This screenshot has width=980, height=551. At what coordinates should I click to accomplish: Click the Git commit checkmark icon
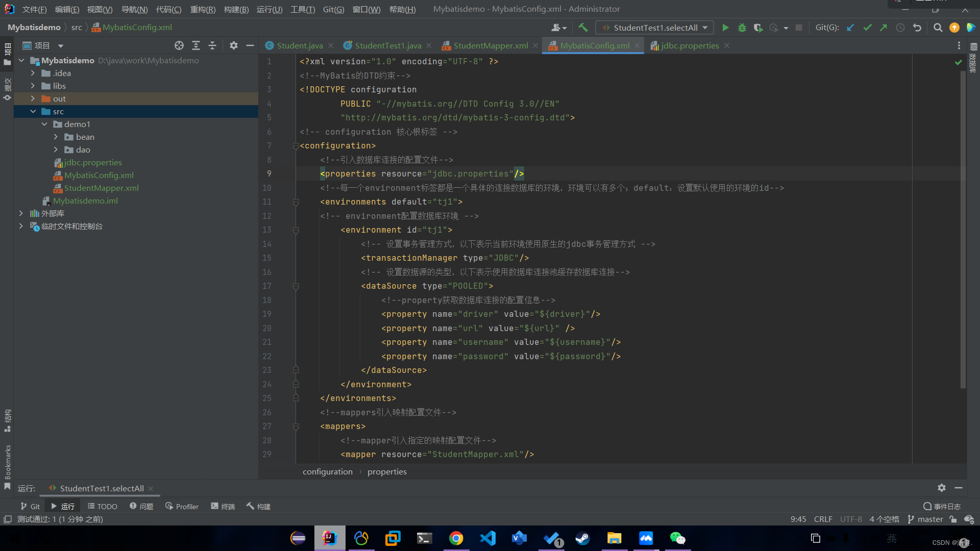867,28
